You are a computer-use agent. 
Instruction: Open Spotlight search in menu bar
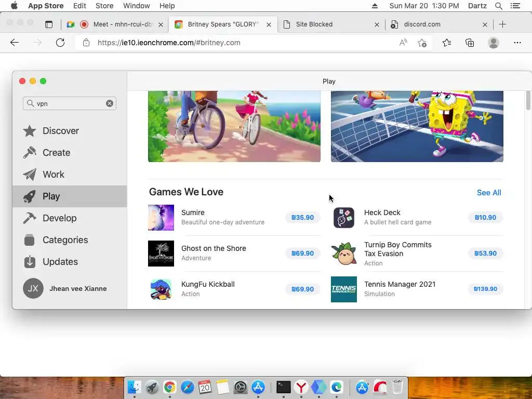[x=498, y=6]
